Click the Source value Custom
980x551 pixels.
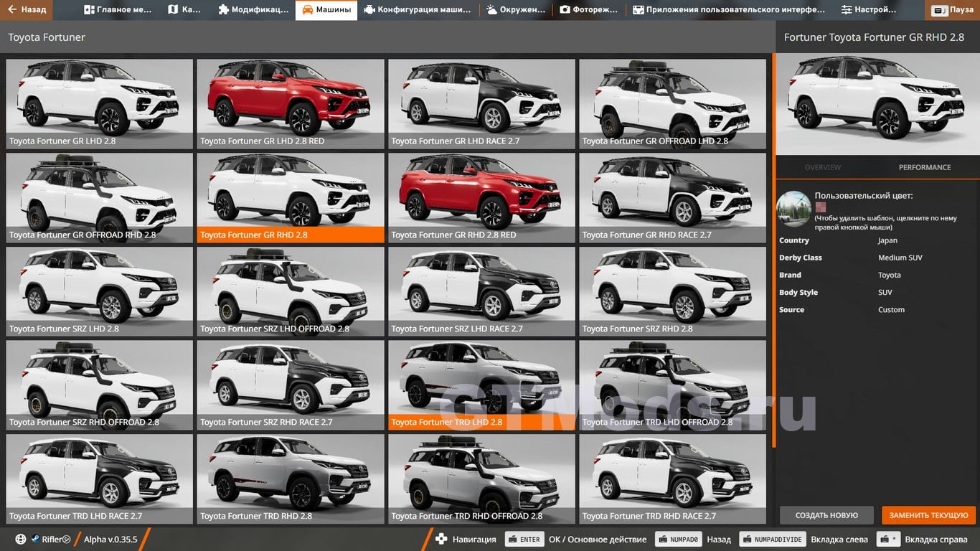[x=891, y=310]
